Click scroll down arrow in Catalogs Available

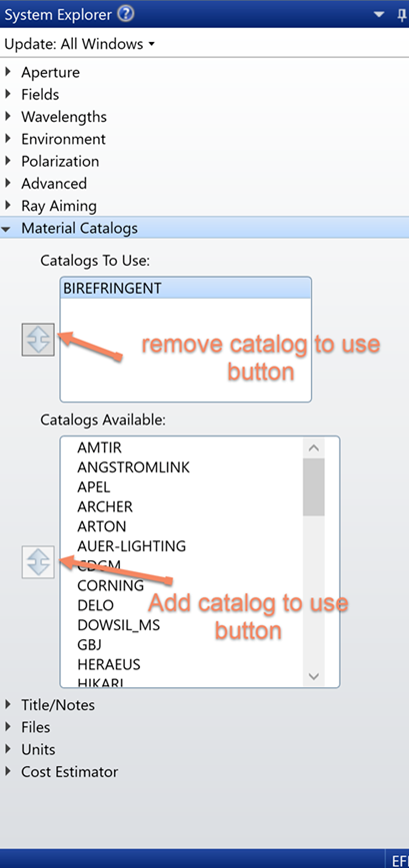(314, 676)
